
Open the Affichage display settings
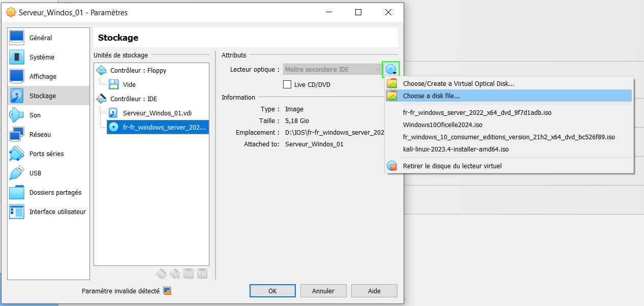tap(43, 77)
